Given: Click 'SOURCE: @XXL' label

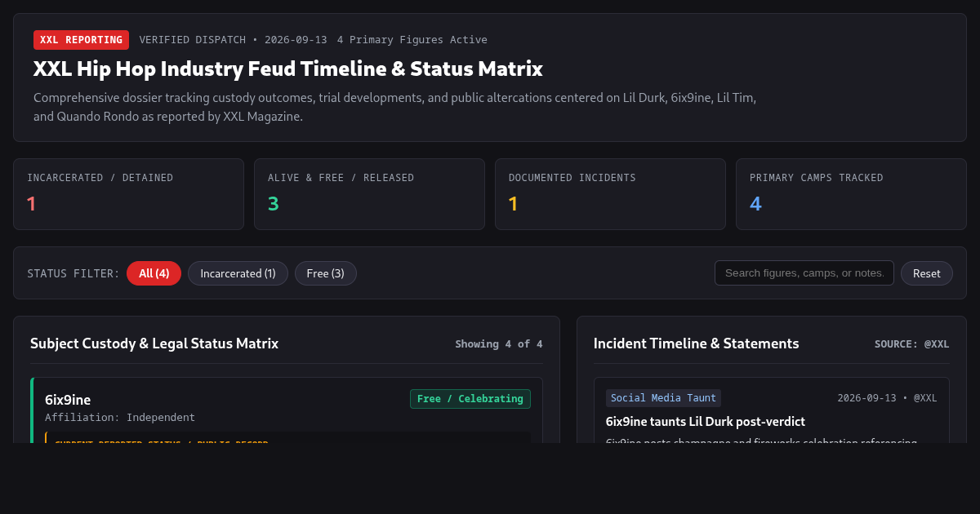Looking at the screenshot, I should pyautogui.click(x=911, y=344).
